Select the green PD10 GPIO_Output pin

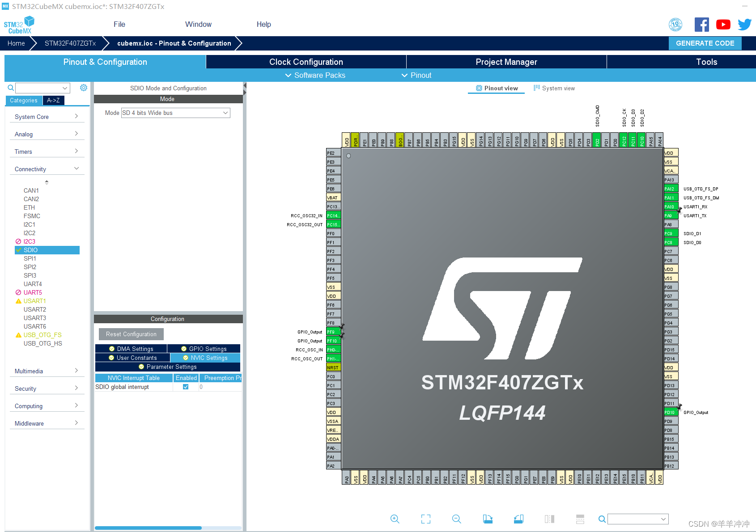tap(671, 412)
